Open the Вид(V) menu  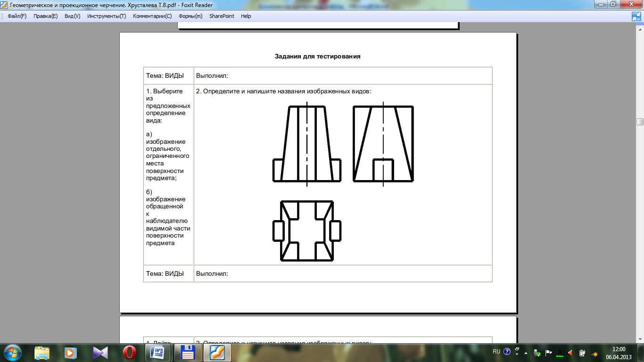[x=72, y=16]
